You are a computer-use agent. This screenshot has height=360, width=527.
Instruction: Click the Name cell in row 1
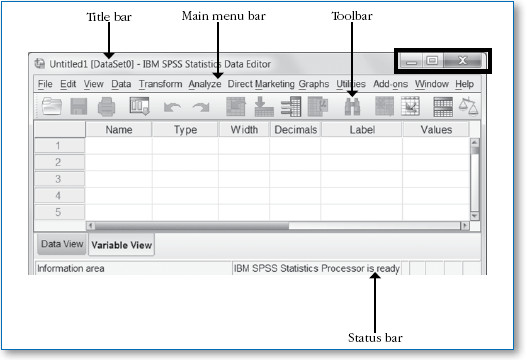(x=119, y=146)
